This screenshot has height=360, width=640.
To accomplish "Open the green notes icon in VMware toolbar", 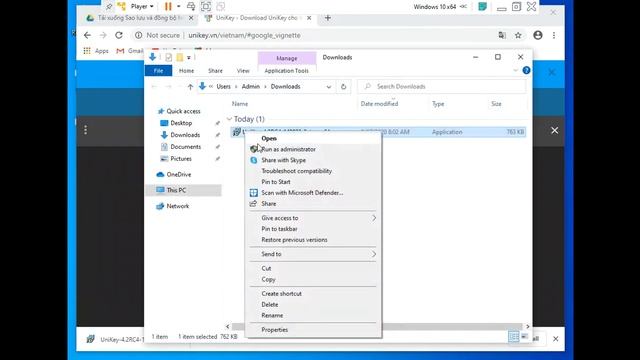I will [x=482, y=6].
